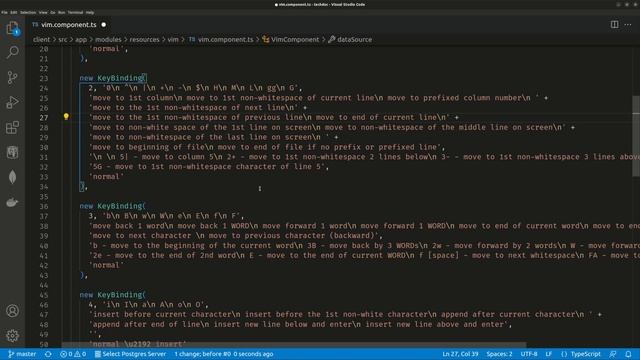Expand the src breadcrumb
Viewport: 640px width, 360px height.
(x=62, y=40)
